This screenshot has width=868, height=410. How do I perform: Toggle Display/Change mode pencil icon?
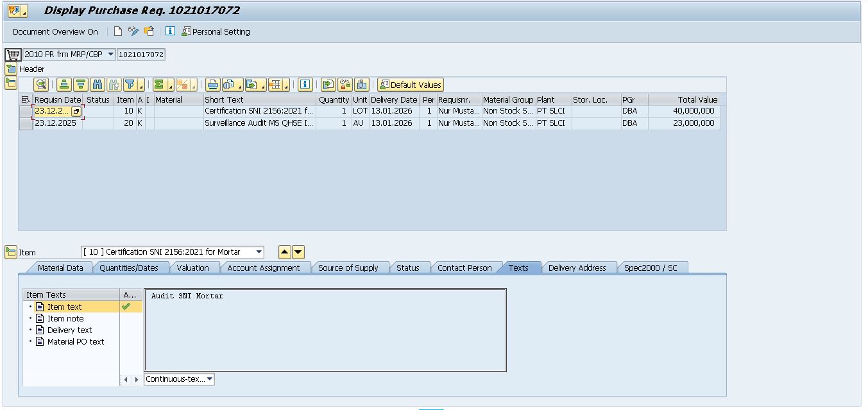(x=133, y=31)
